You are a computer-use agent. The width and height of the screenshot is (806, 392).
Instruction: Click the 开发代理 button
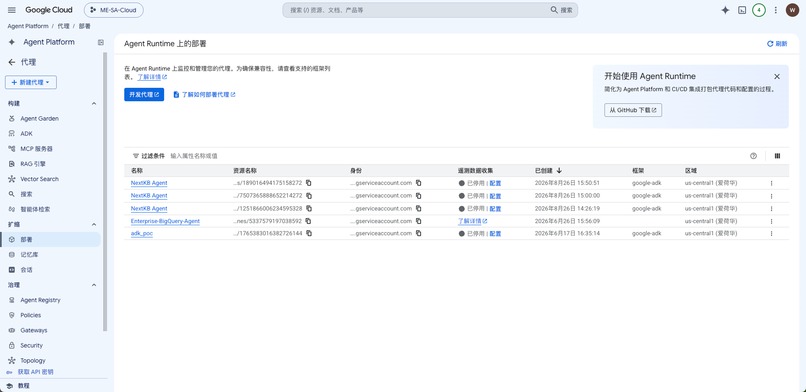click(144, 95)
